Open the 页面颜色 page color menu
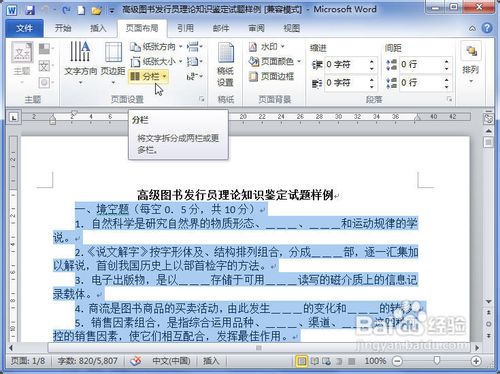The image size is (500, 374). click(x=275, y=61)
